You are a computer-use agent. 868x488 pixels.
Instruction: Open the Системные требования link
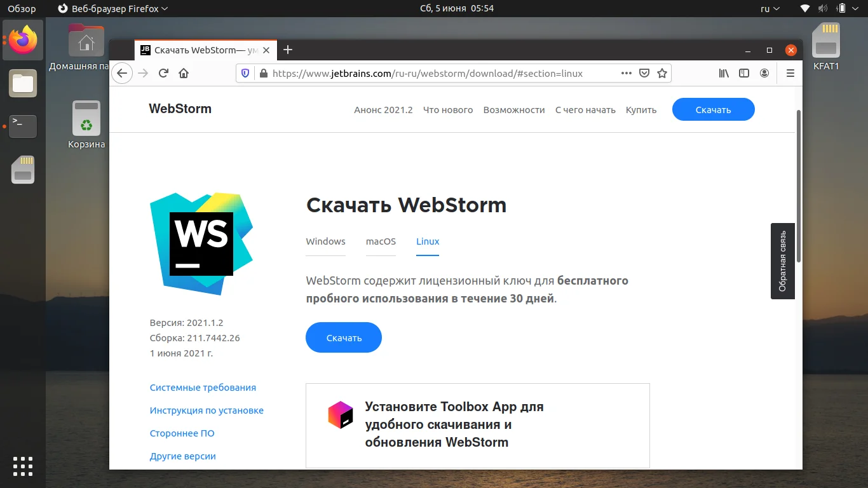point(203,387)
